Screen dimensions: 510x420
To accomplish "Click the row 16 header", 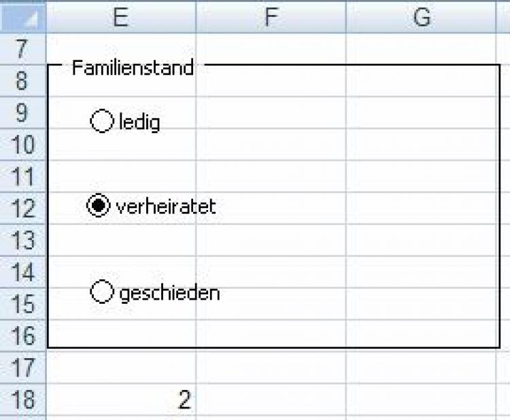I will click(x=23, y=336).
